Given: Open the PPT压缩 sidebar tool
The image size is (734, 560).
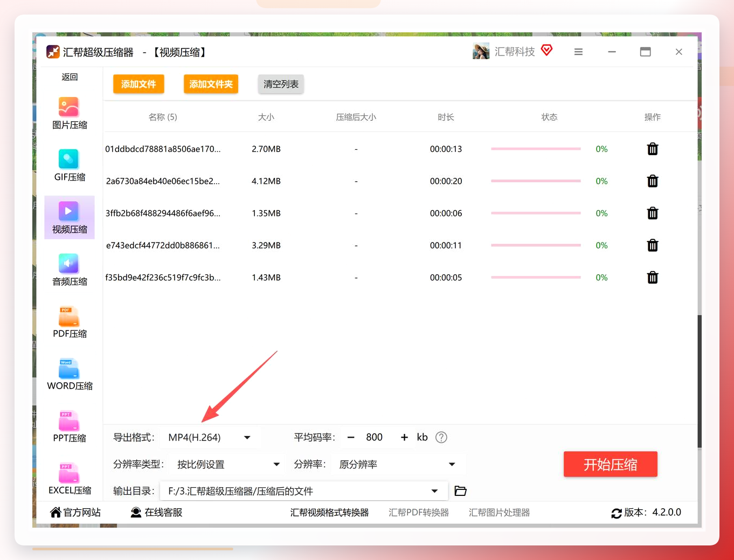Looking at the screenshot, I should [70, 427].
